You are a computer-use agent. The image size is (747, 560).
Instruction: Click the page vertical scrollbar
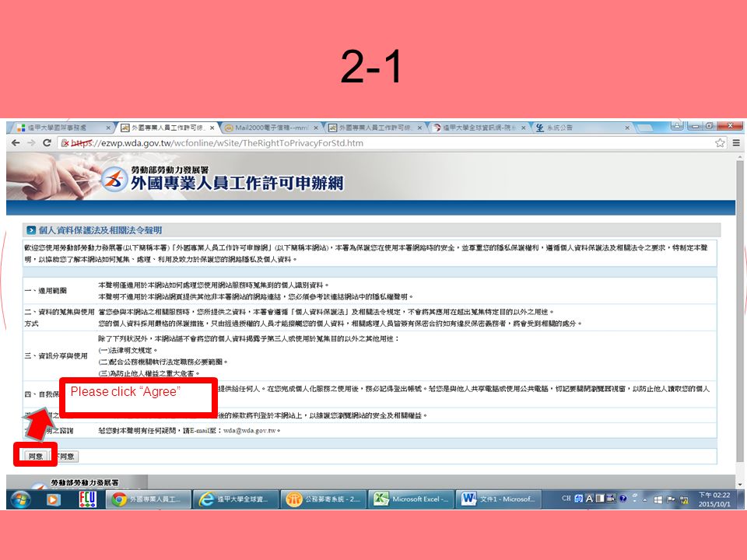click(x=739, y=312)
